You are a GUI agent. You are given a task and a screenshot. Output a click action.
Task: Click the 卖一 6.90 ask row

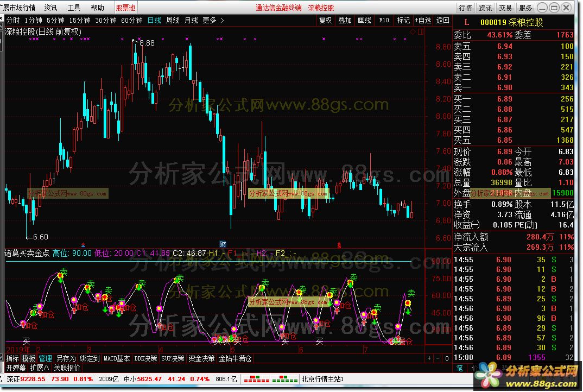point(514,88)
